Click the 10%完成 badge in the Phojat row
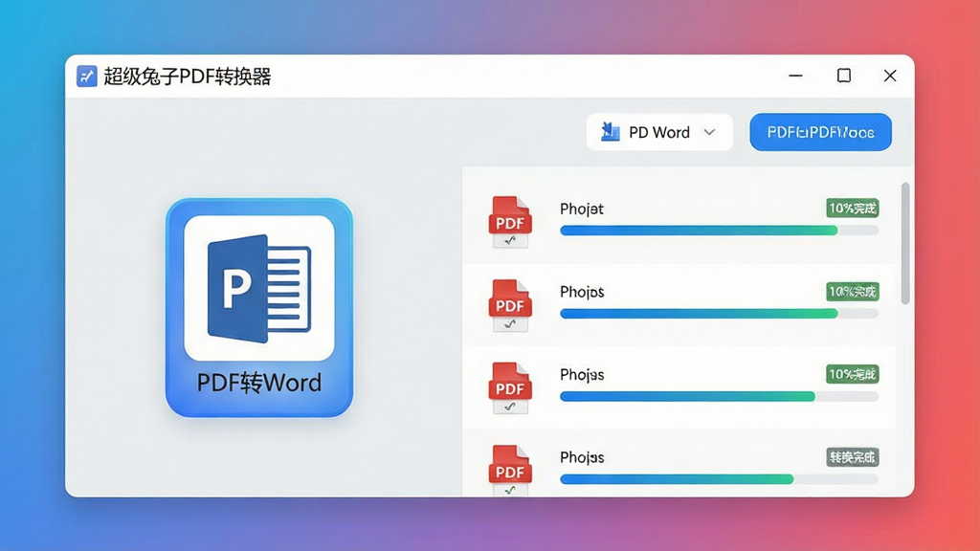 tap(853, 208)
